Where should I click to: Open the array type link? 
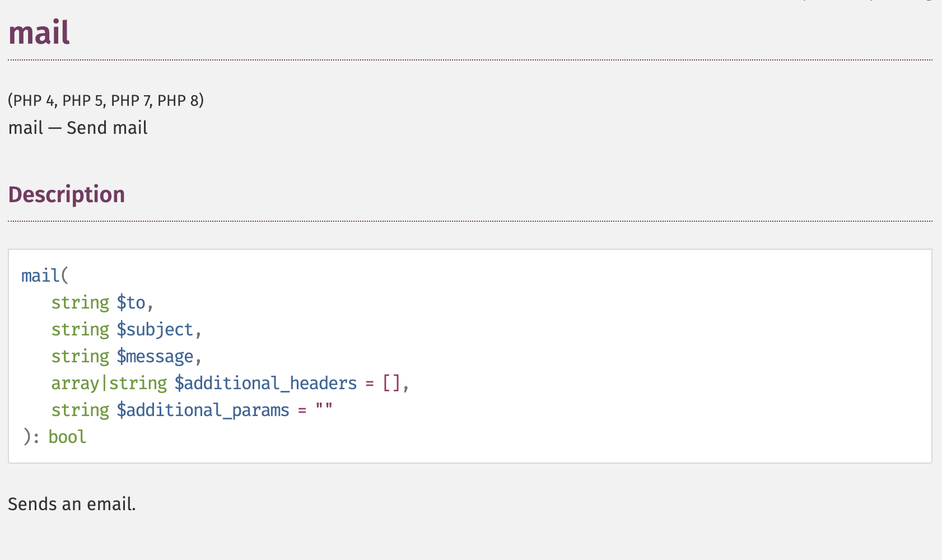point(75,383)
